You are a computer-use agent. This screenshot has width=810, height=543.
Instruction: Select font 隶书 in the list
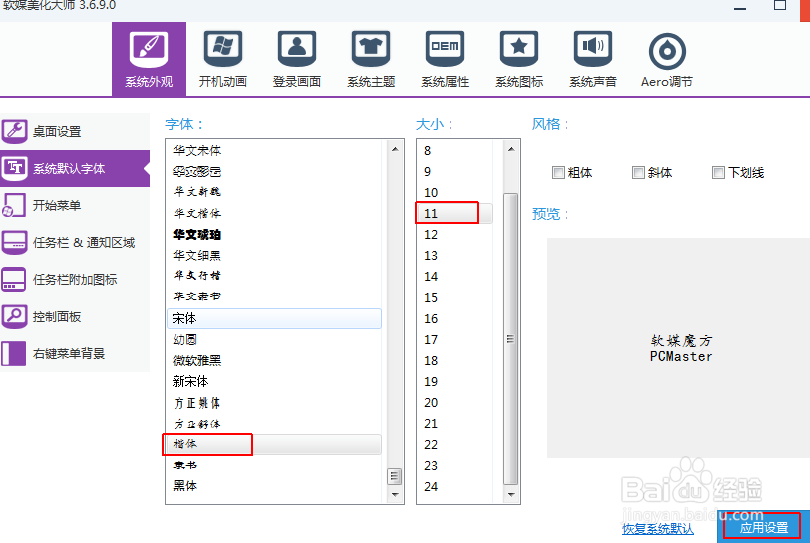coord(274,465)
